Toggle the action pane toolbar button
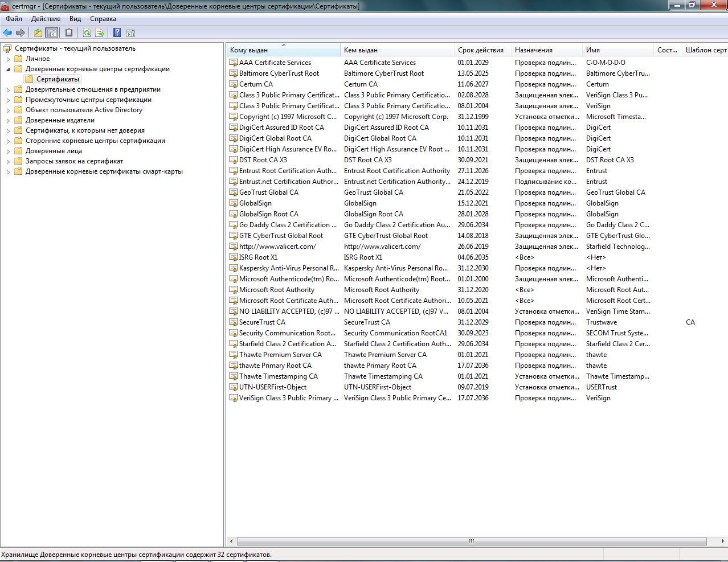728x562 pixels. point(130,33)
